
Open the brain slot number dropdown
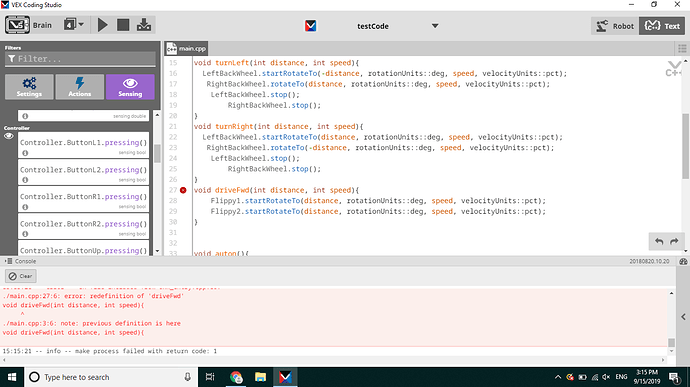(x=73, y=25)
